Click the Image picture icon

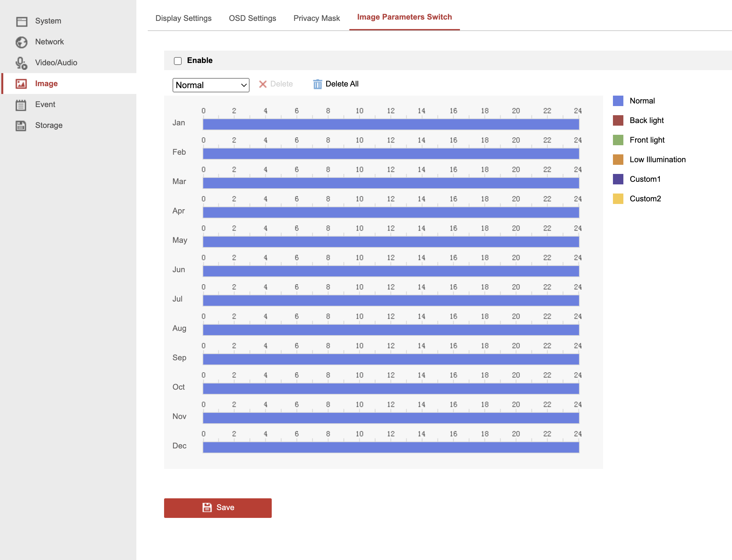[21, 84]
